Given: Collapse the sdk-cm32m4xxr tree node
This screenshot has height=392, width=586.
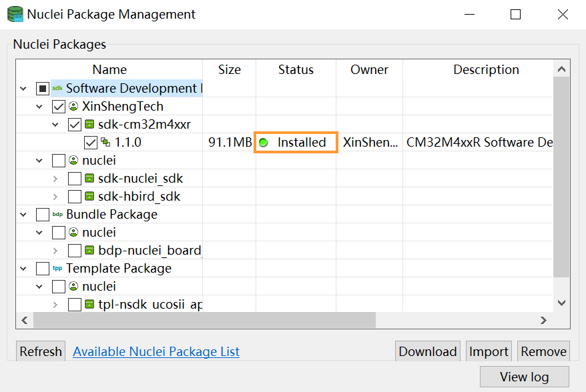Looking at the screenshot, I should [55, 125].
